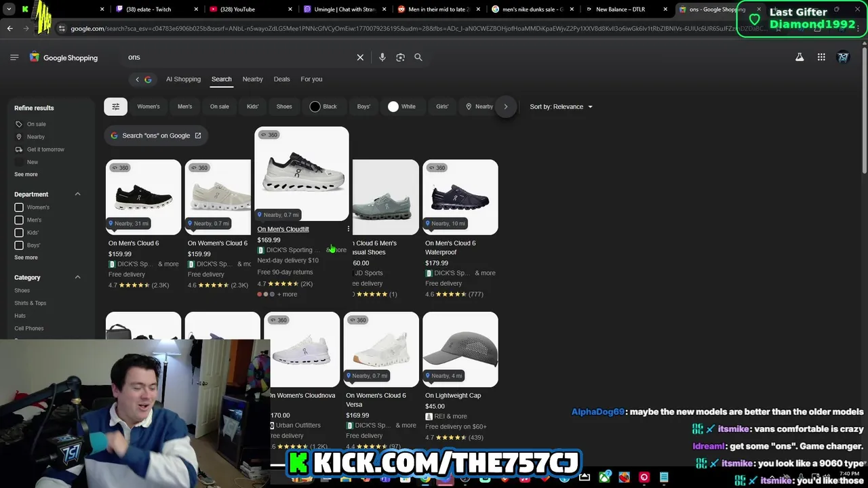
Task: Open the Sort by Relevance dropdown
Action: click(x=561, y=106)
